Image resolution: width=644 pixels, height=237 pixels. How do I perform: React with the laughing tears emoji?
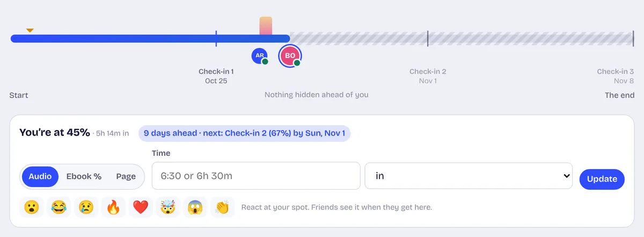click(59, 207)
